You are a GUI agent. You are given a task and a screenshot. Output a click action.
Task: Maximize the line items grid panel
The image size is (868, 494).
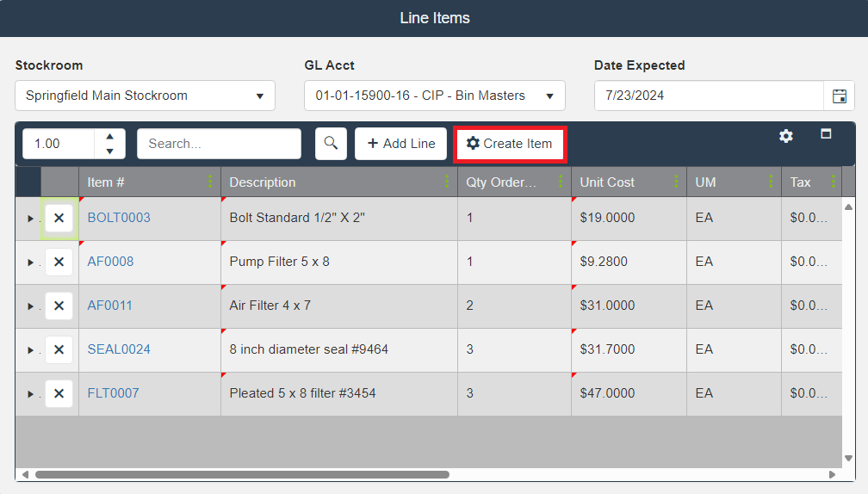826,134
